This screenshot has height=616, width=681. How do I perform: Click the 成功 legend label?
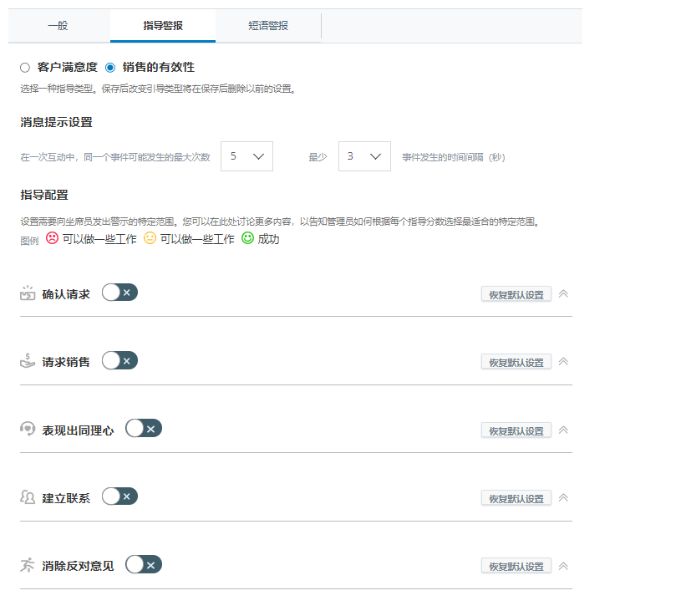[268, 239]
